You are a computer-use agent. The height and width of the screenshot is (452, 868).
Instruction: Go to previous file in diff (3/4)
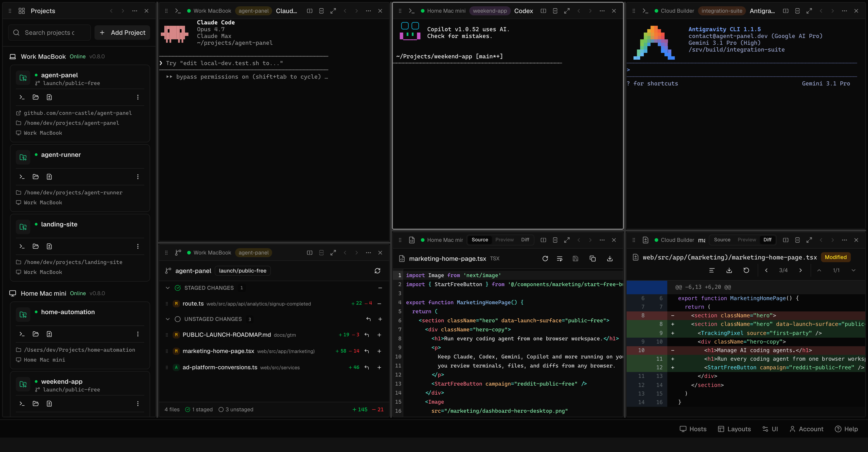[x=766, y=271]
